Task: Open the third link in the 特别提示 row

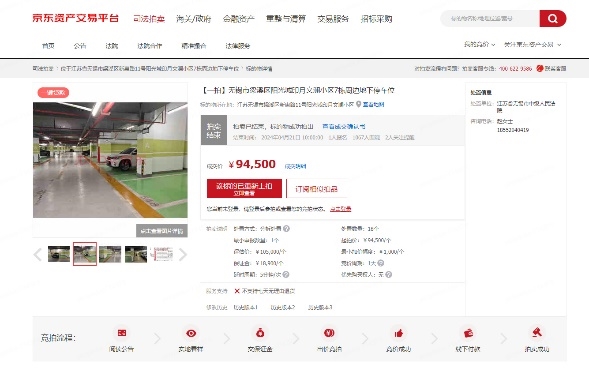Action: (x=320, y=308)
